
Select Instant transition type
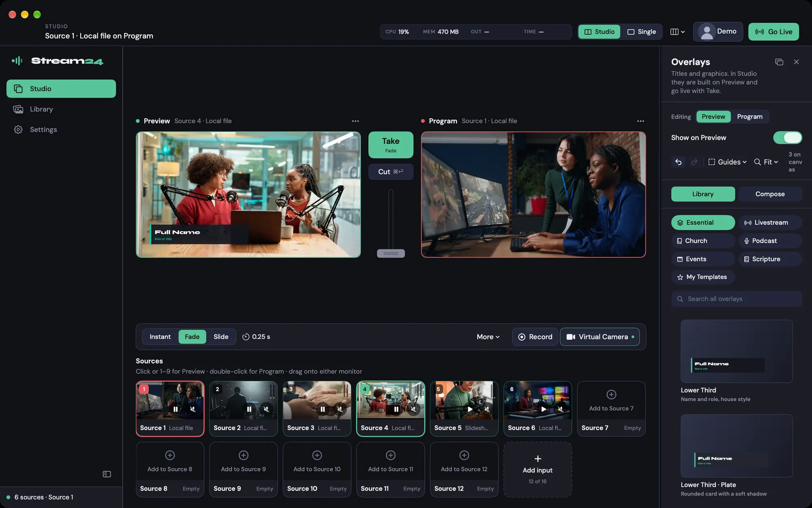(160, 336)
